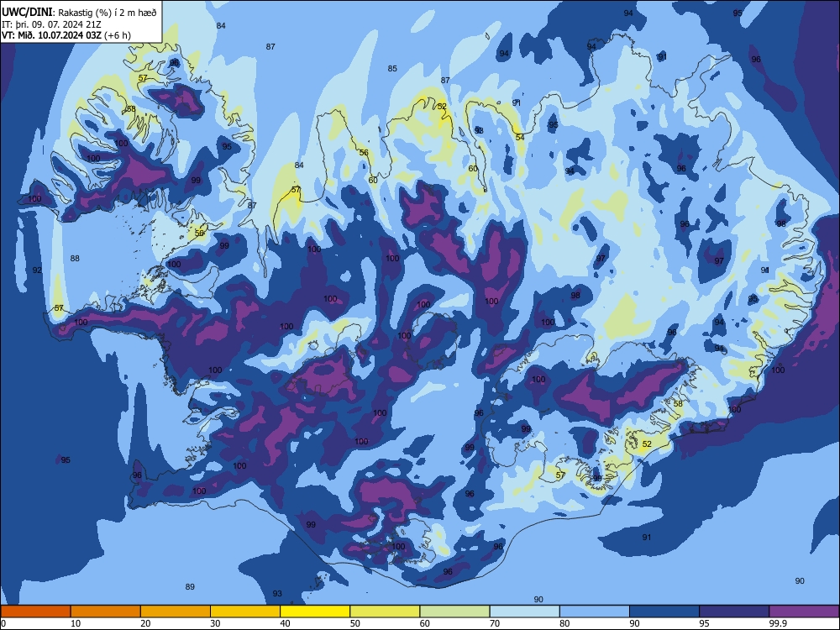
Task: Click the legend tick label '70'
Action: [x=495, y=623]
